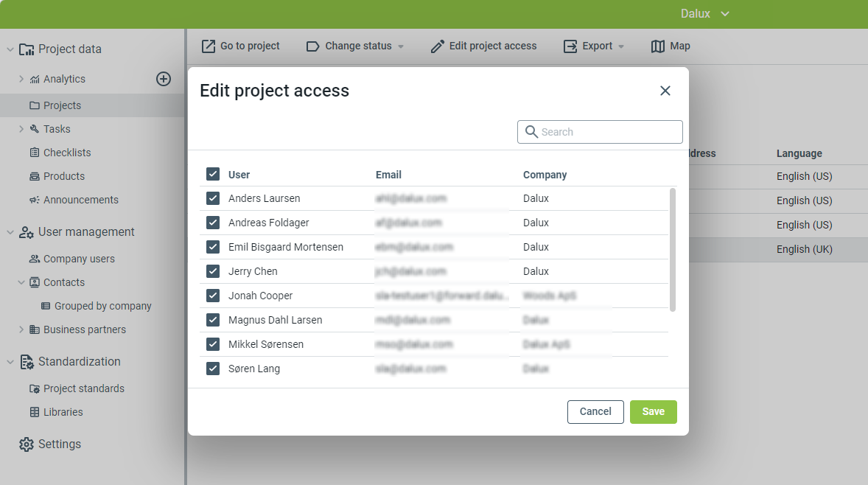Select Grouped by company under Contacts
The image size is (868, 485).
point(97,306)
